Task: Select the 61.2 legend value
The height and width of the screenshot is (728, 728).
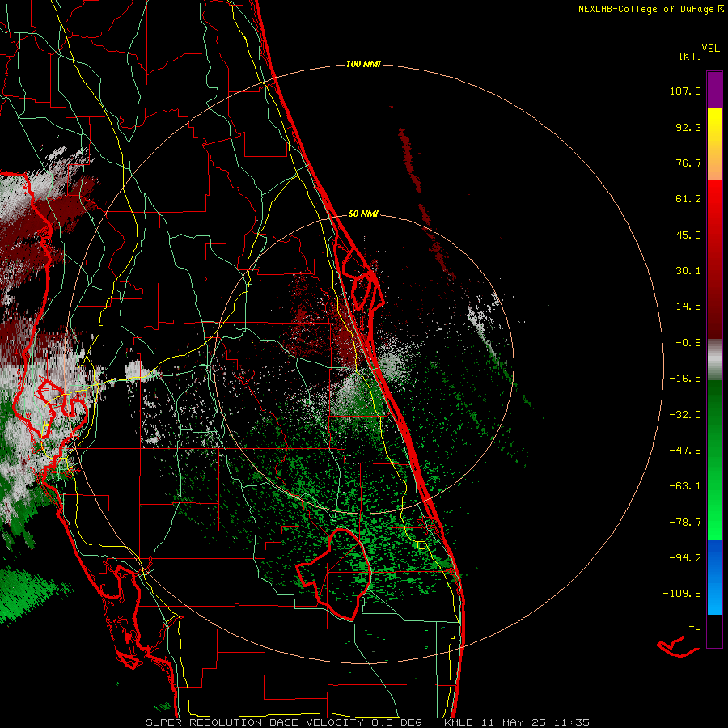Action: click(688, 199)
